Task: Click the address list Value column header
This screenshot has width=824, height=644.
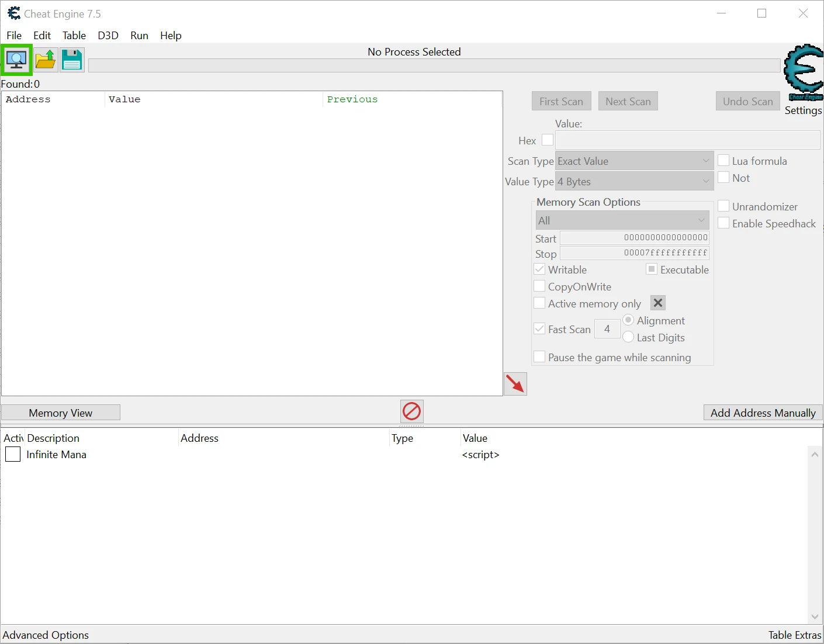Action: pos(641,438)
